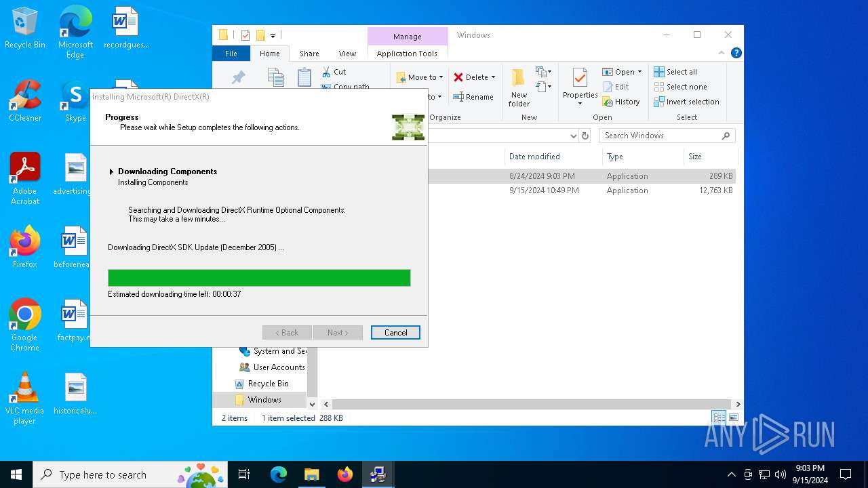Open the VLC media player shortcut
The height and width of the screenshot is (488, 868).
pyautogui.click(x=25, y=399)
